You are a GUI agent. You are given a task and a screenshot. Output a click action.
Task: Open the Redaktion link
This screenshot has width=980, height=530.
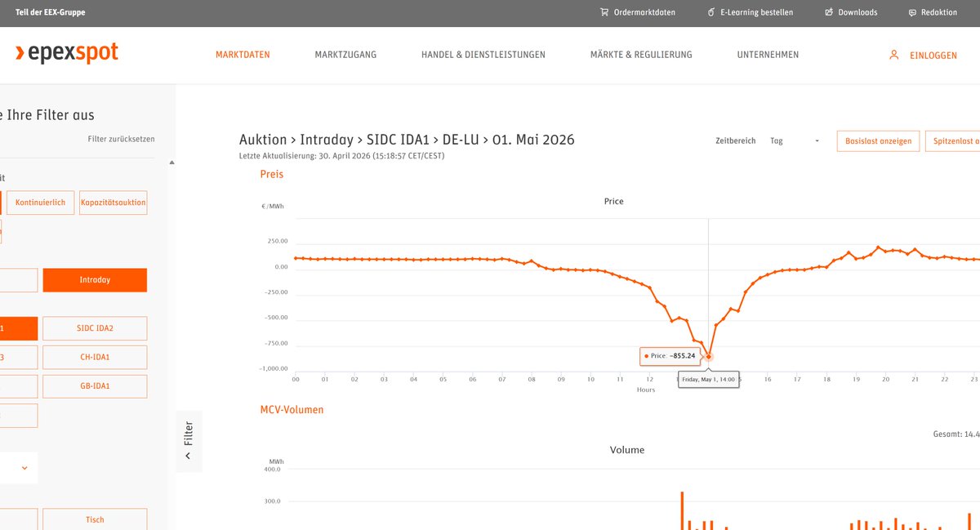(939, 12)
